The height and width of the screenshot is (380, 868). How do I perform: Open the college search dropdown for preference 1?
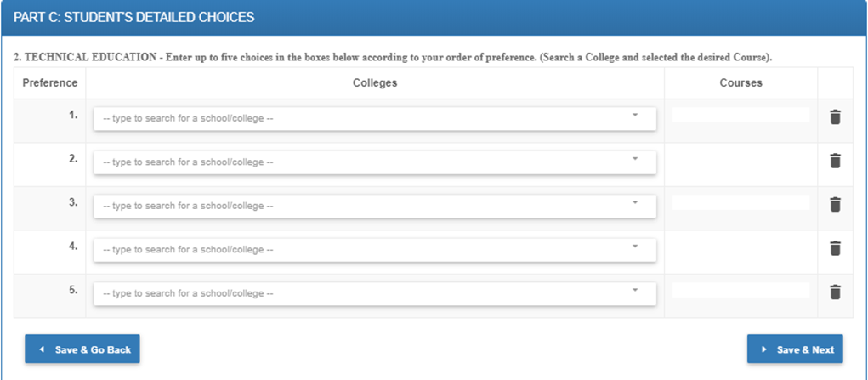click(x=374, y=118)
